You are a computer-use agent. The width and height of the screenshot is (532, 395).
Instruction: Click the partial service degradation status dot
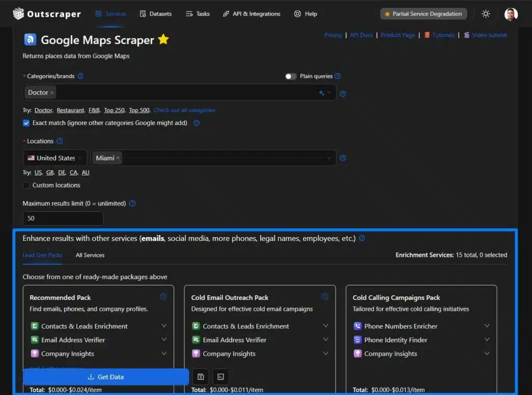coord(387,14)
